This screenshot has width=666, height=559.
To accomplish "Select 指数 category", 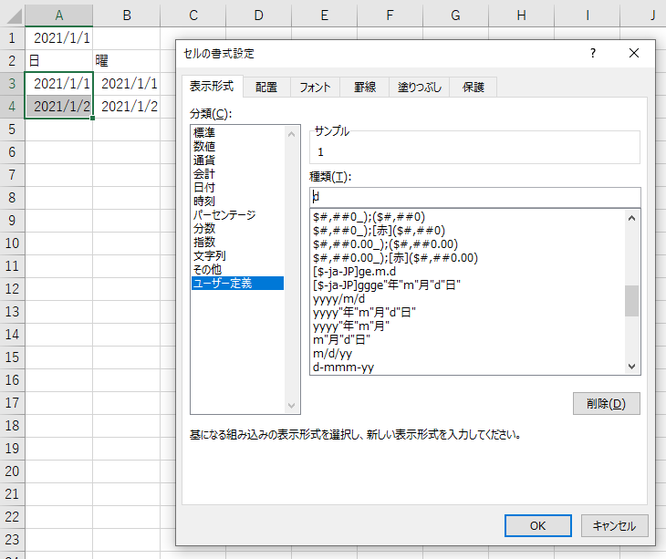I will click(204, 242).
